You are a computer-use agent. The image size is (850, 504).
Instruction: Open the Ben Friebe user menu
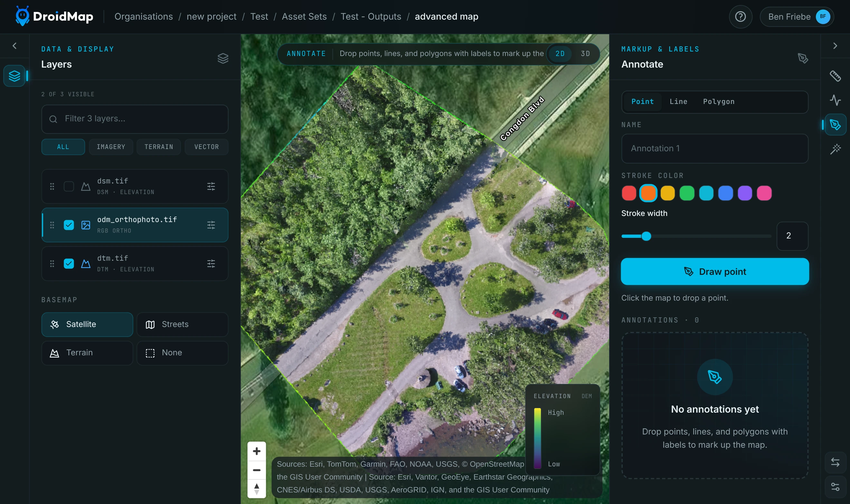[797, 17]
